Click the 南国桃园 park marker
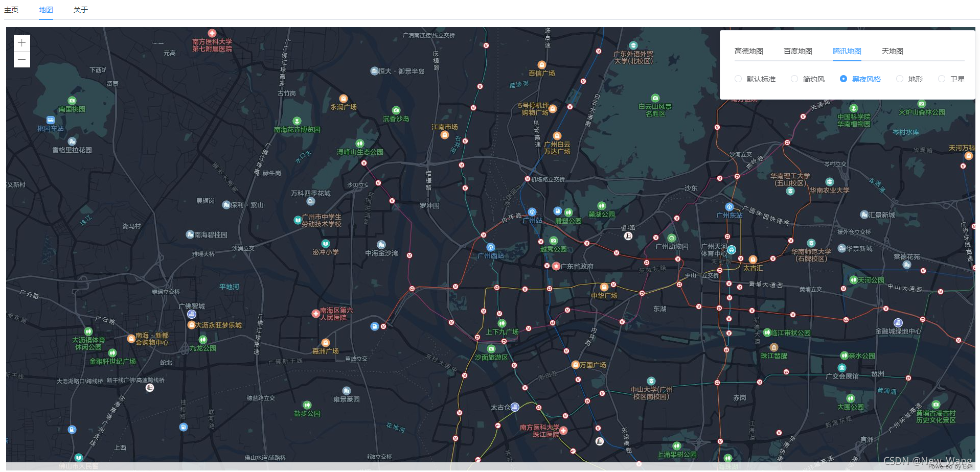 click(x=72, y=101)
